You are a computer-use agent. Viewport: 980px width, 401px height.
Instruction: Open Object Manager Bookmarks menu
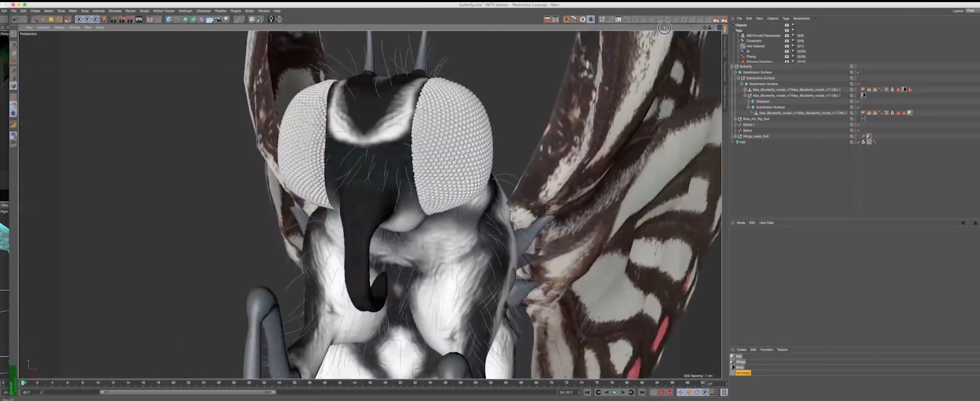[x=801, y=19]
